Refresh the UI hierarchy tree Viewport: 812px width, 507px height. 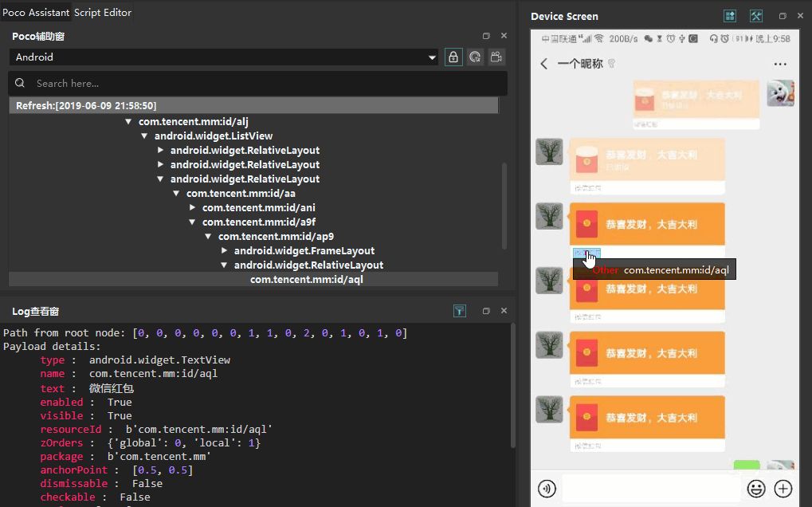(x=477, y=57)
